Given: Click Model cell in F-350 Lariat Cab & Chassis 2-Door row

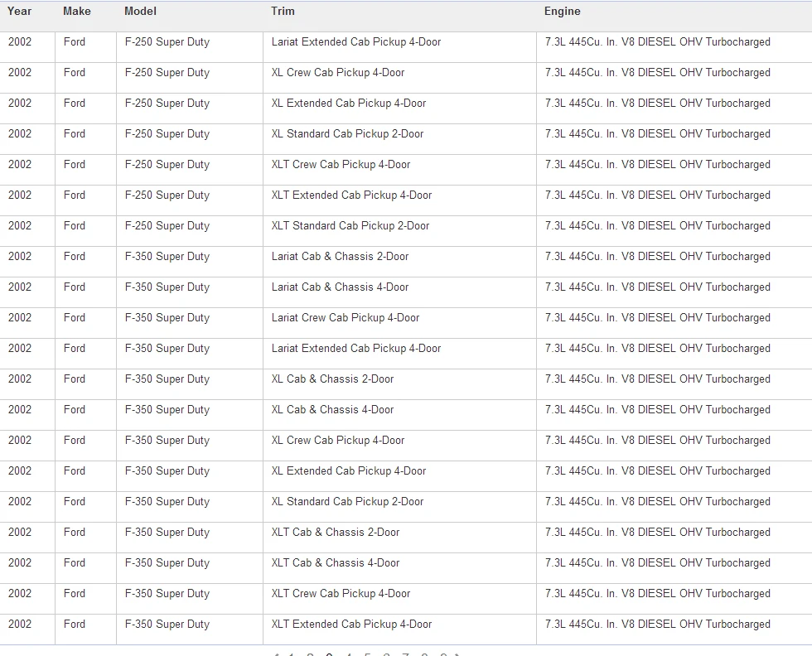Looking at the screenshot, I should [x=167, y=256].
